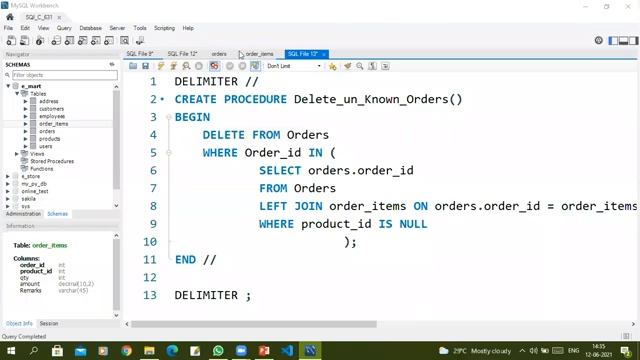Open a script file in query editor

[x=133, y=66]
